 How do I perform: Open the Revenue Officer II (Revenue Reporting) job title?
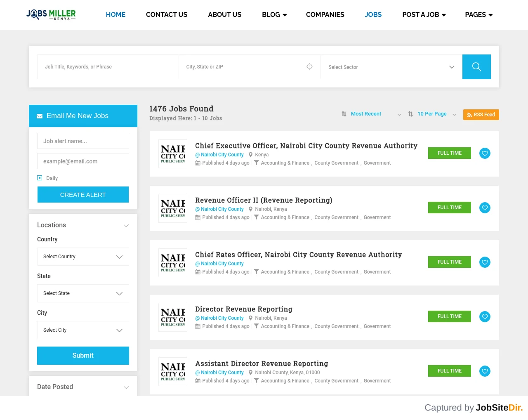(x=264, y=201)
